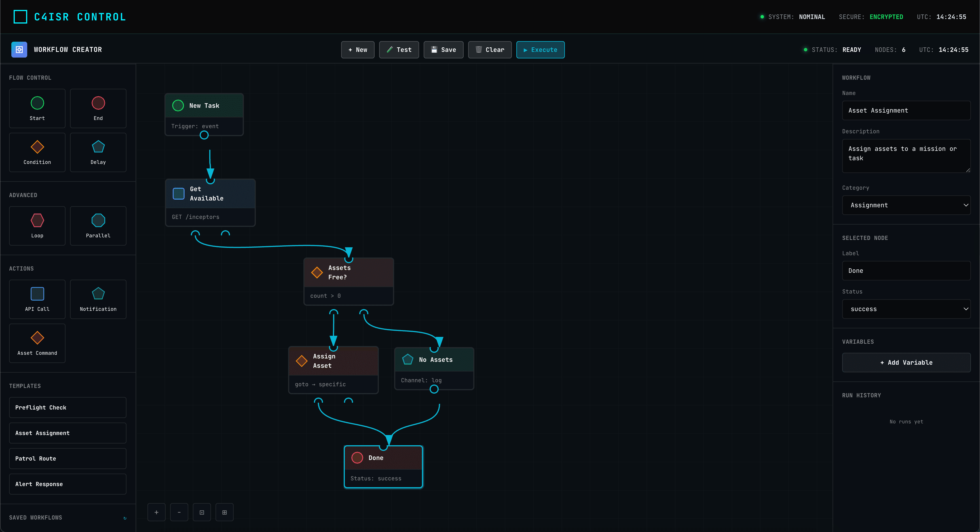Select the Notification action icon
The image size is (980, 532).
98,299
